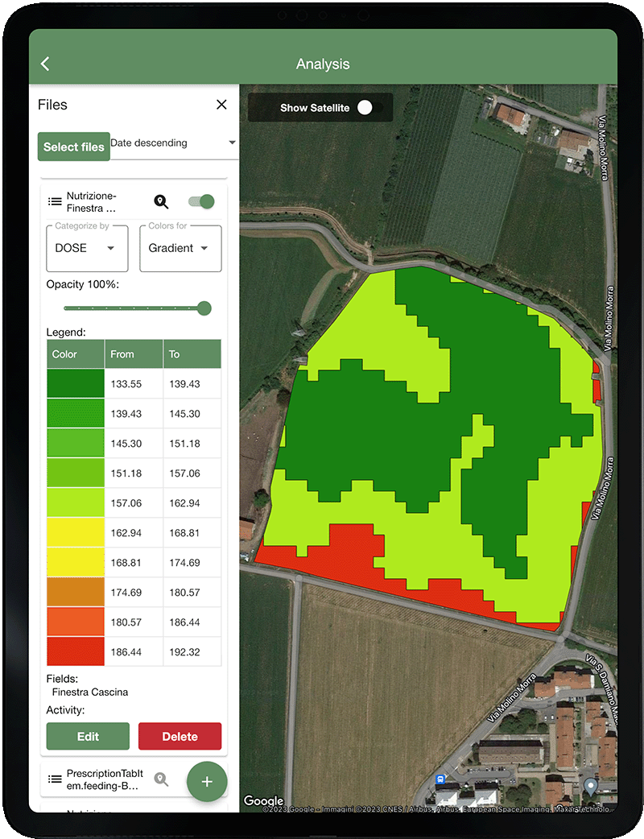Screen dimensions: 644x839
Task: Toggle the Show Satellite switch
Action: 369,107
